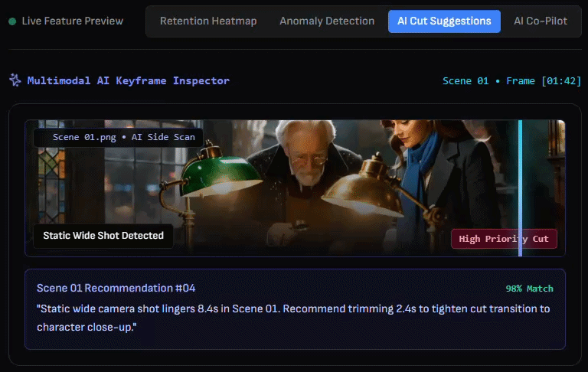Click the Live Feature Preview label
Image resolution: width=588 pixels, height=372 pixels.
73,21
